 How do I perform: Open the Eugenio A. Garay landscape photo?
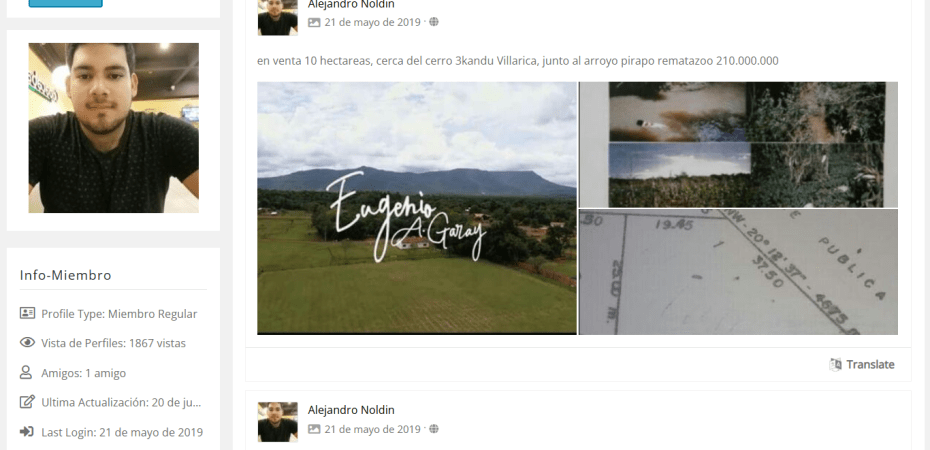(x=416, y=208)
